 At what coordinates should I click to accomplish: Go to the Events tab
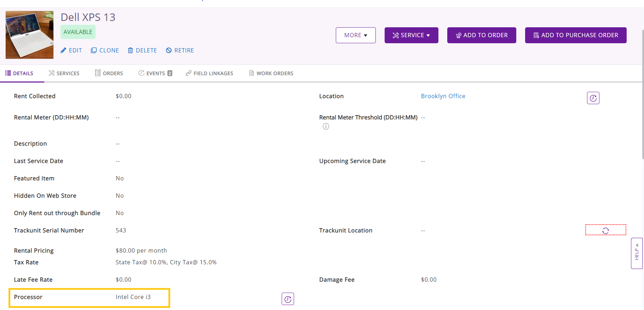tap(155, 73)
